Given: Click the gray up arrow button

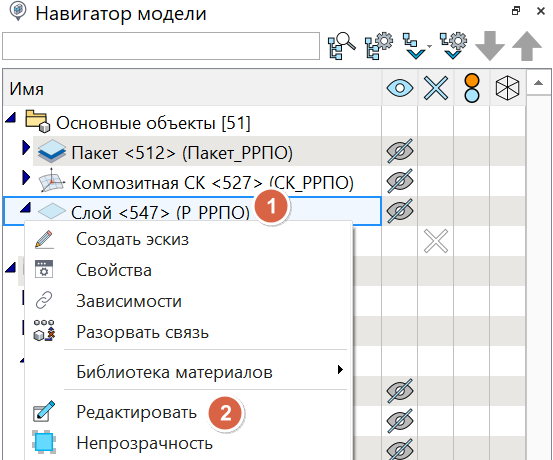Looking at the screenshot, I should click(527, 46).
